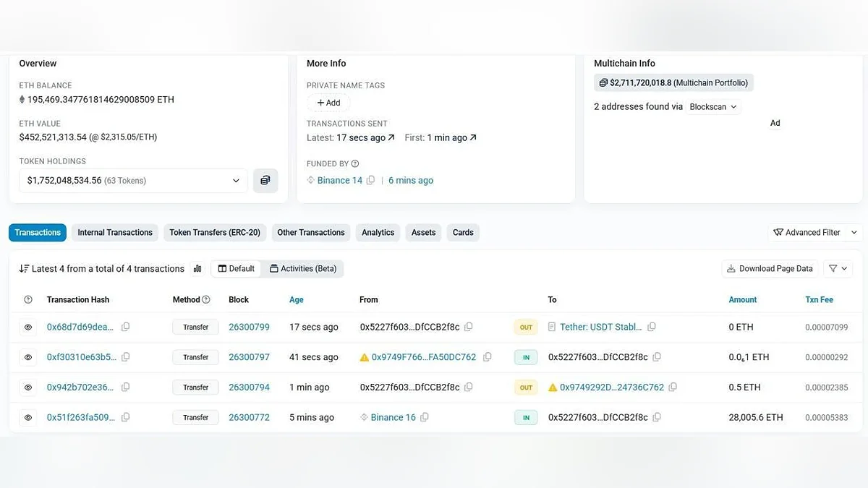The image size is (868, 488).
Task: Expand Token Holdings $1,752,048,534.56 dropdown
Action: [133, 181]
